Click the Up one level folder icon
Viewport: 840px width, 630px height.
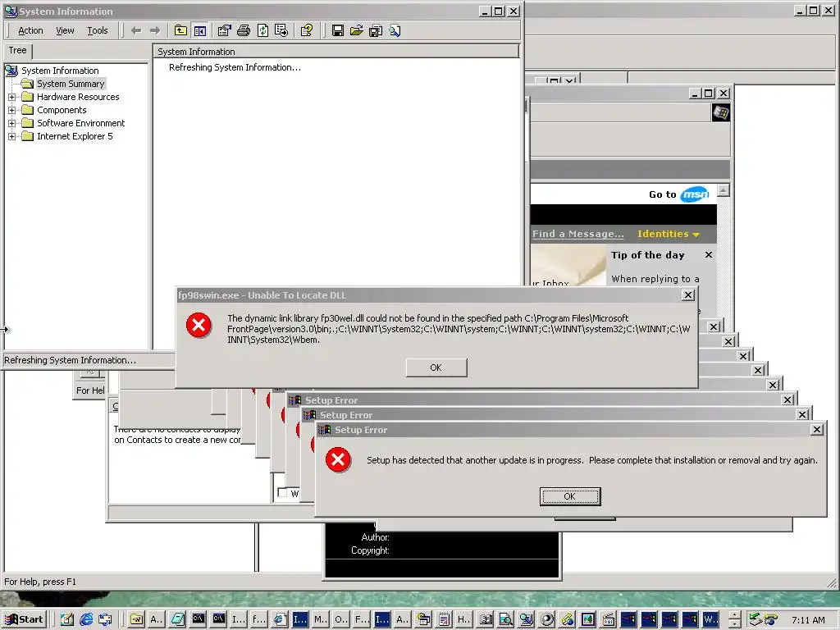(x=180, y=30)
